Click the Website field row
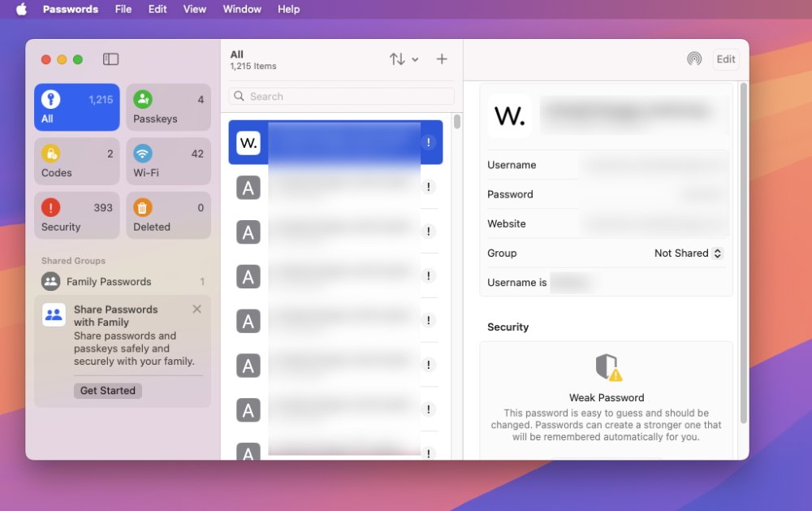Viewport: 812px width, 511px height. coord(606,224)
